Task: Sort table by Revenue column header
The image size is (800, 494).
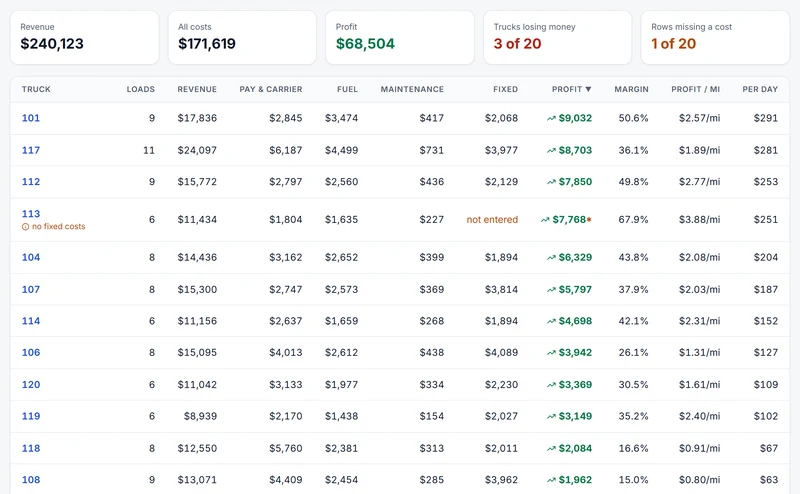Action: coord(197,89)
